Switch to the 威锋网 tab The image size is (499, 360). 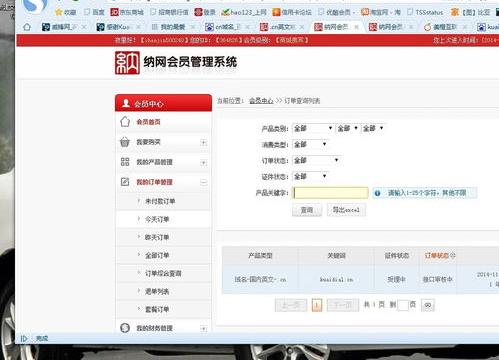coord(60,27)
